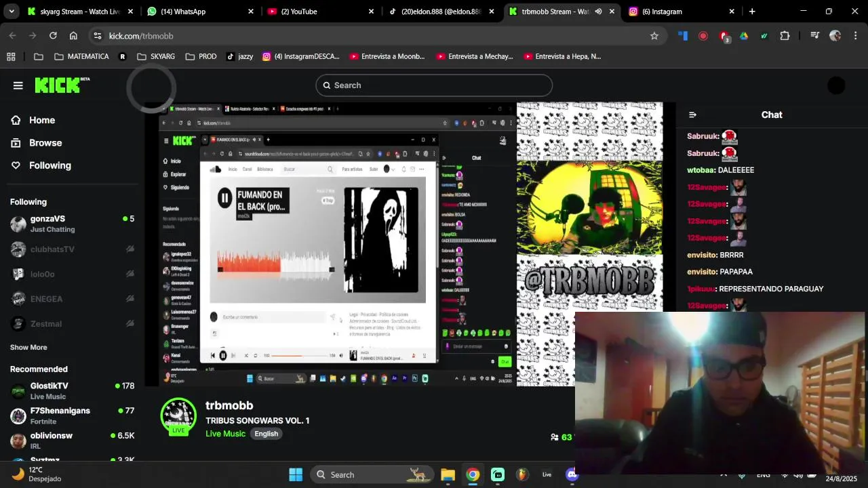Open Entrevista a Hepa bookmark
Image resolution: width=868 pixels, height=488 pixels.
[x=562, y=57]
